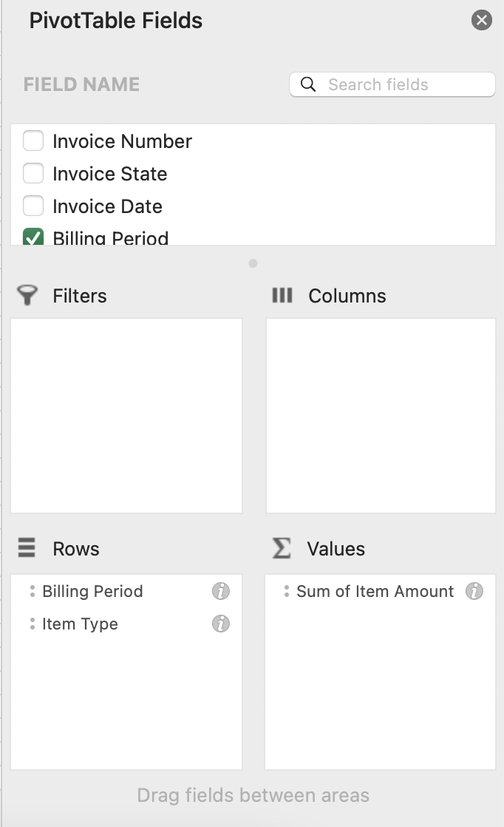Focus the Search fields input box

pos(392,84)
